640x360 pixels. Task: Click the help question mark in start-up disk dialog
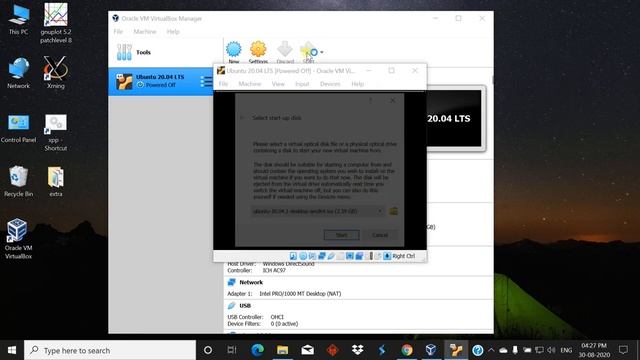371,100
